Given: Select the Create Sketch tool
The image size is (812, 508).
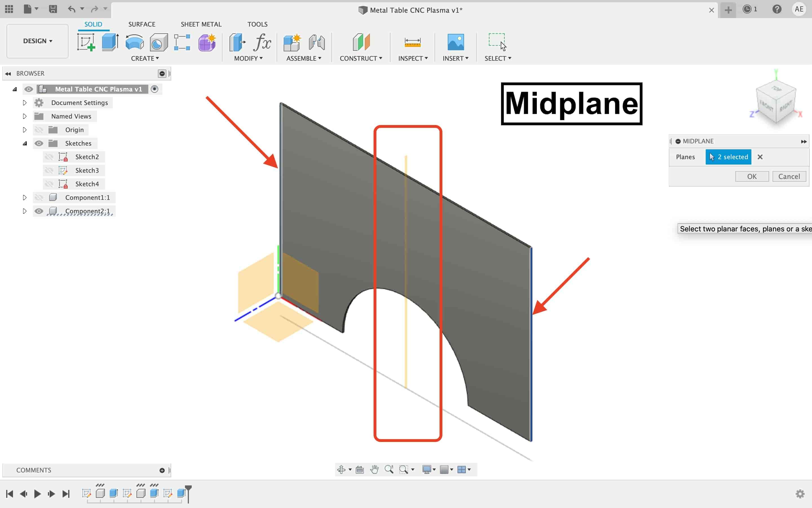Looking at the screenshot, I should [x=86, y=42].
